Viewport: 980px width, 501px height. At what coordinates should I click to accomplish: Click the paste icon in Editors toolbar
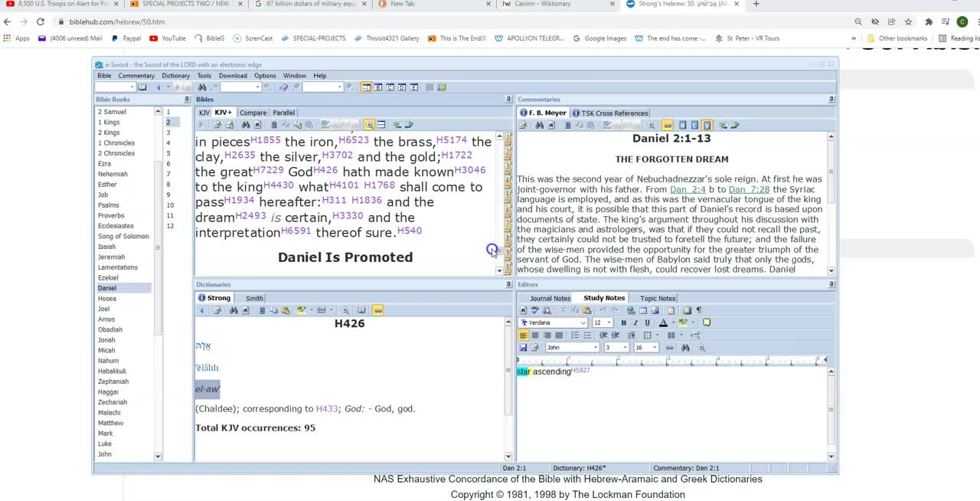(x=586, y=310)
